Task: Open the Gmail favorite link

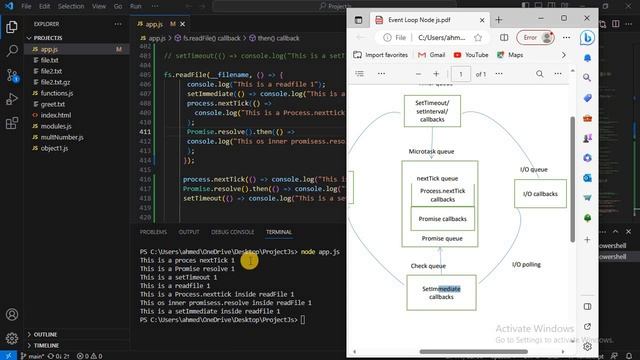Action: [431, 55]
